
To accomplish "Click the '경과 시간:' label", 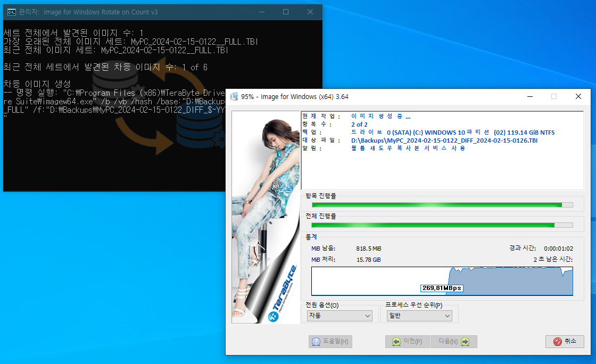I will [523, 248].
